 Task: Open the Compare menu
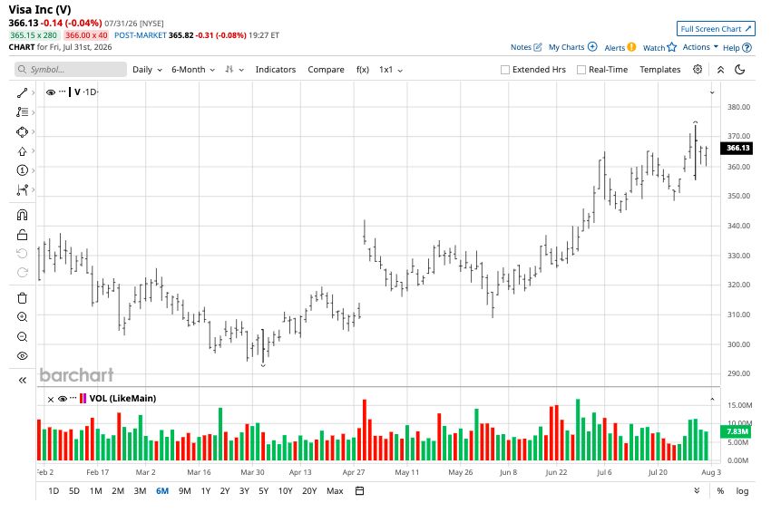pyautogui.click(x=326, y=70)
